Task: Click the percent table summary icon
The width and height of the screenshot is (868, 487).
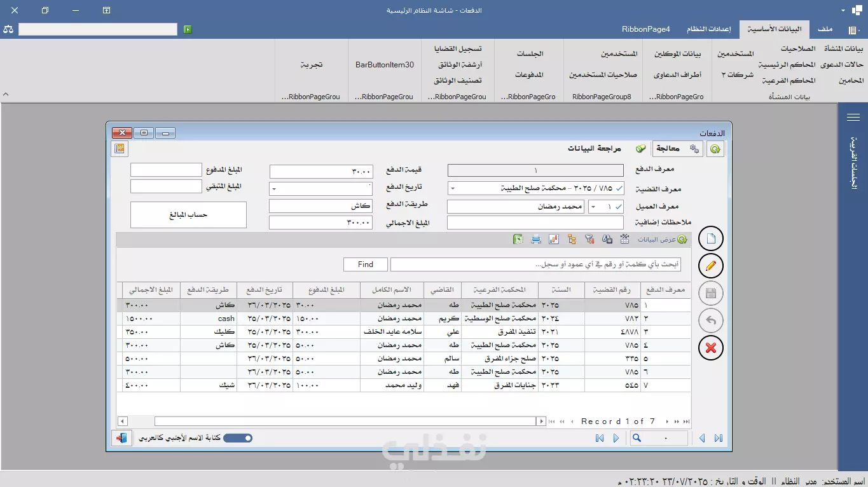Action: 625,239
